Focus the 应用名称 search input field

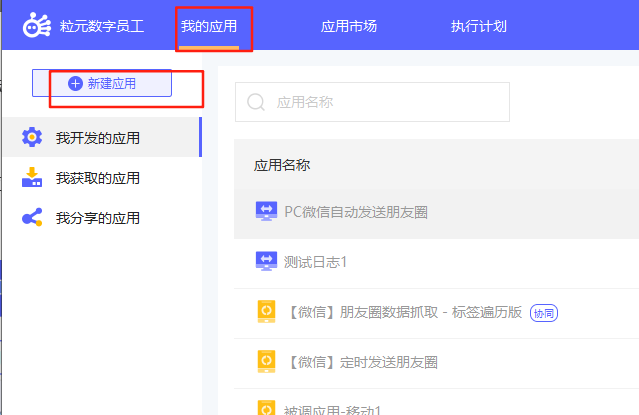pyautogui.click(x=385, y=102)
